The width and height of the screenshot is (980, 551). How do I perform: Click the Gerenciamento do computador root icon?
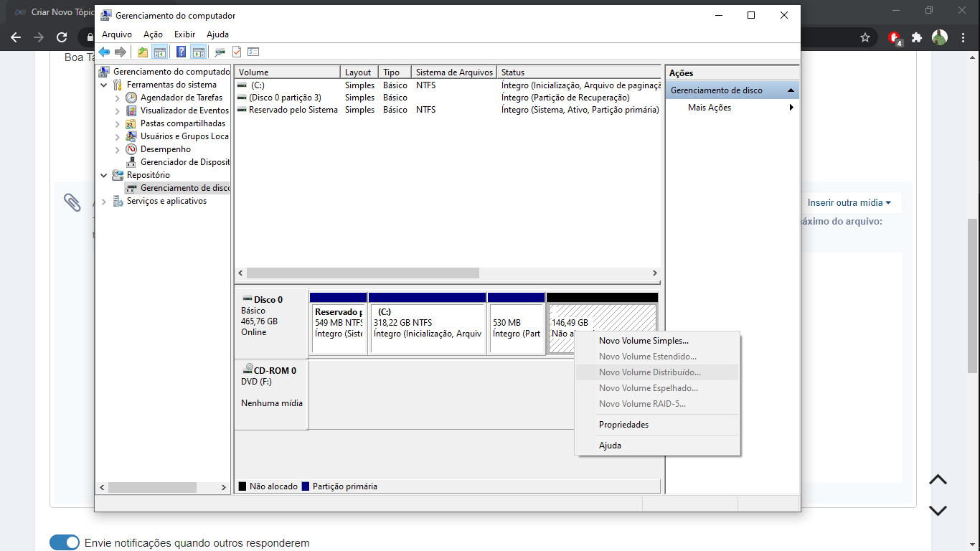pos(104,72)
